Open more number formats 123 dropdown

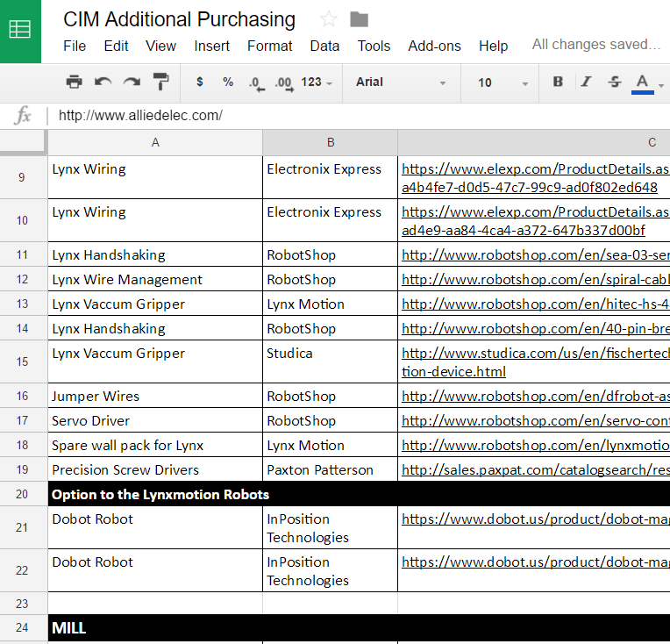point(317,82)
